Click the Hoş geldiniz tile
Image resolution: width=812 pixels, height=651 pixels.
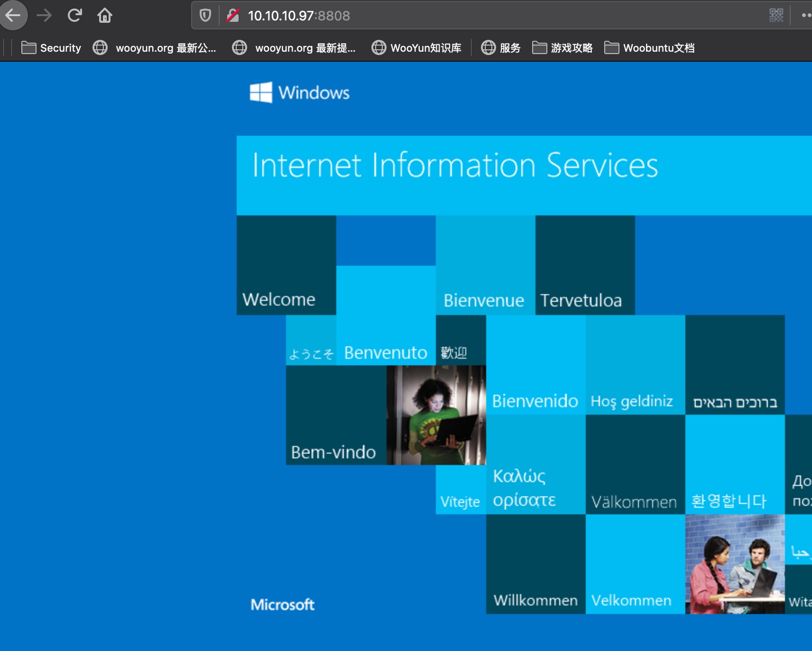coord(636,365)
